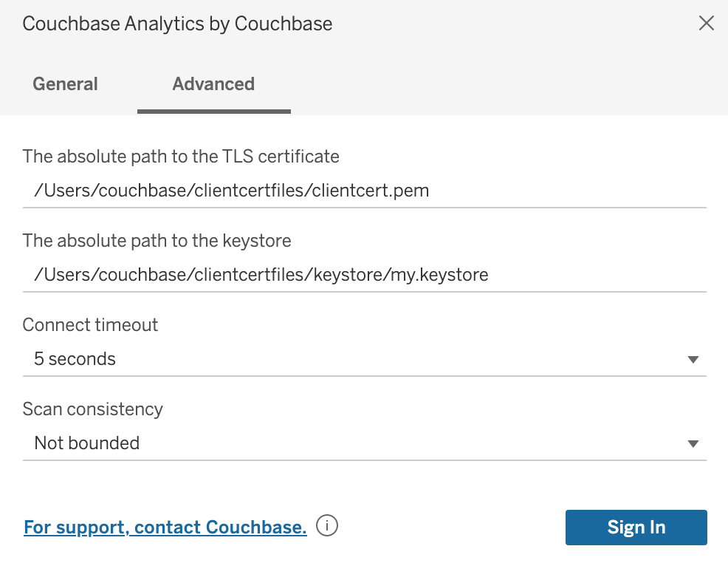Click the "Connect timeout" label

(90, 324)
